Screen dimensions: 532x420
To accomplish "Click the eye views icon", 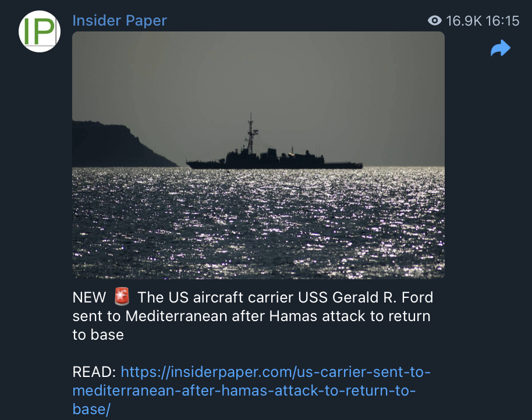I will 435,21.
